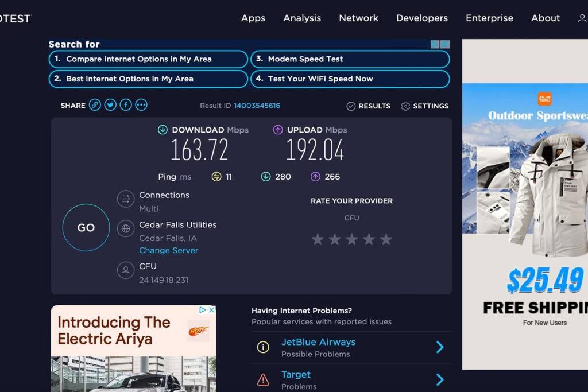
Task: Select Compare Internet Options in My Area
Action: 148,59
